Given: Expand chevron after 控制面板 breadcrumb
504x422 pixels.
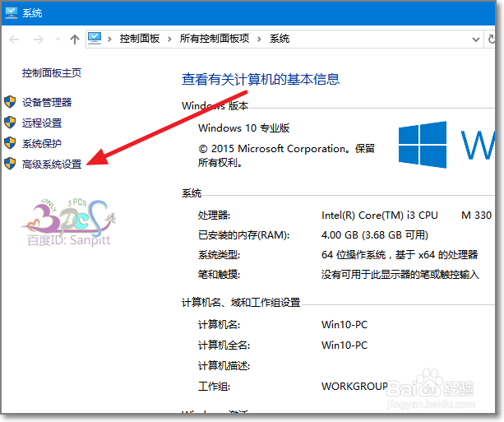Looking at the screenshot, I should 169,39.
